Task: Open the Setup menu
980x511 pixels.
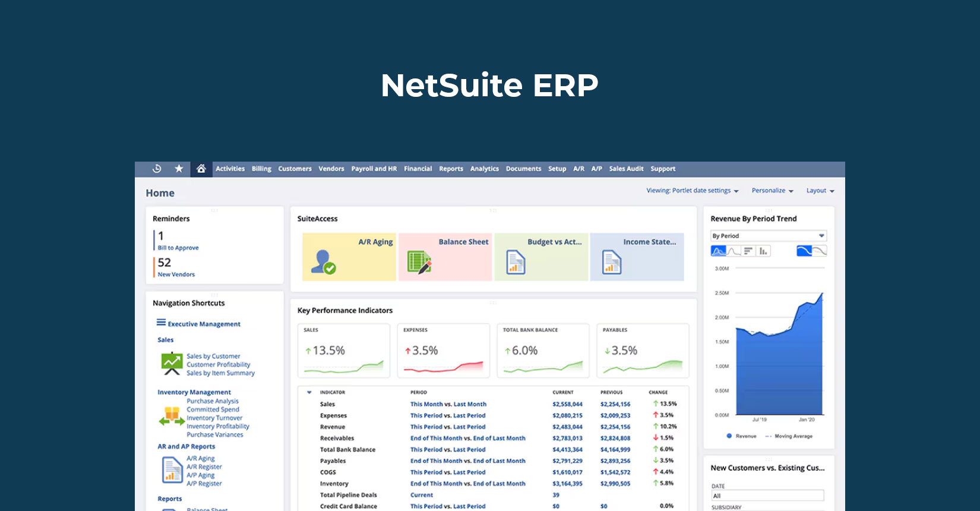Action: point(557,169)
